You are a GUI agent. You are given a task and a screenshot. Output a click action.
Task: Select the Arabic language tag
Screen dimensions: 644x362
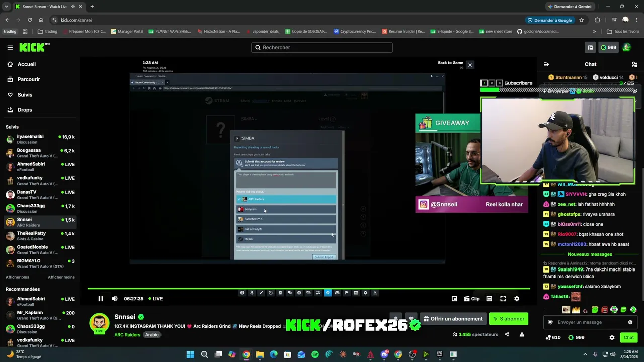click(152, 335)
